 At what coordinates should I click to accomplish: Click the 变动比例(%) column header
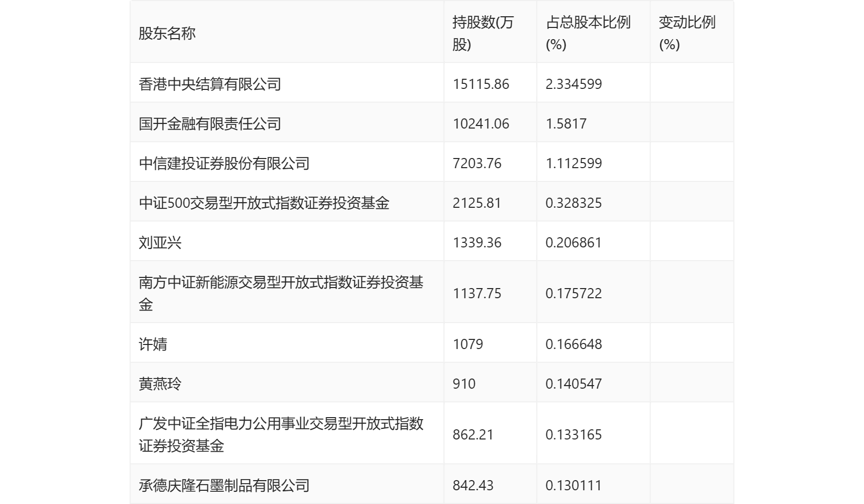click(687, 34)
